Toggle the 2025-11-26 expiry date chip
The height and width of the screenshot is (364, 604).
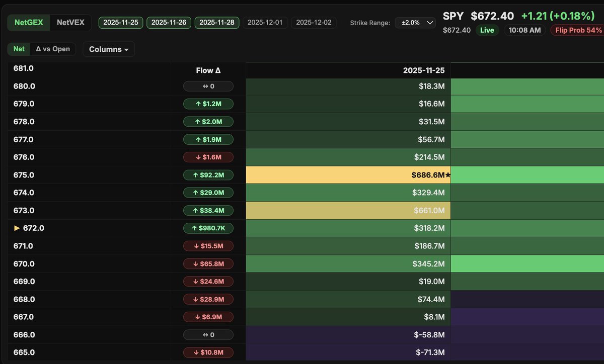(x=169, y=23)
